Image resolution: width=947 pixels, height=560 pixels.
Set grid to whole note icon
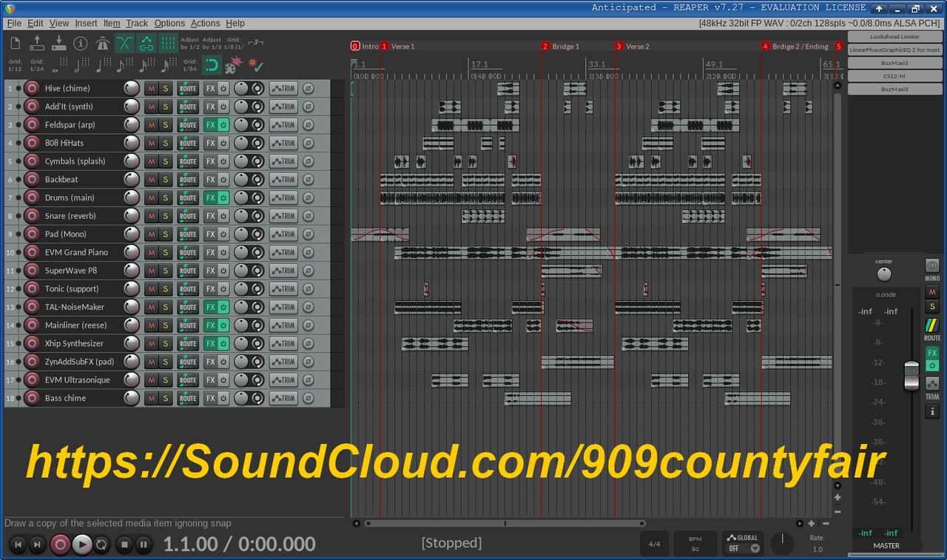[58, 65]
